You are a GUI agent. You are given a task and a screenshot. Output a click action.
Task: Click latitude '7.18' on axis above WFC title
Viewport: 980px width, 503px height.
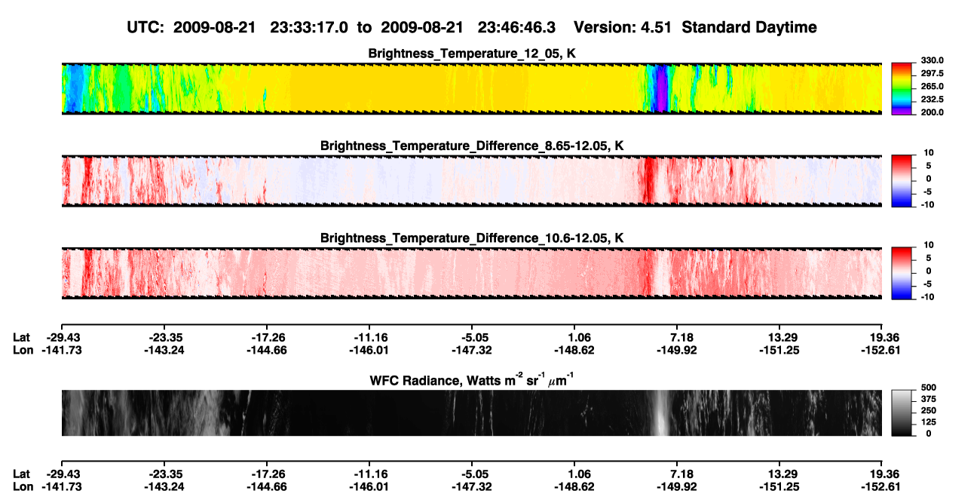[677, 337]
